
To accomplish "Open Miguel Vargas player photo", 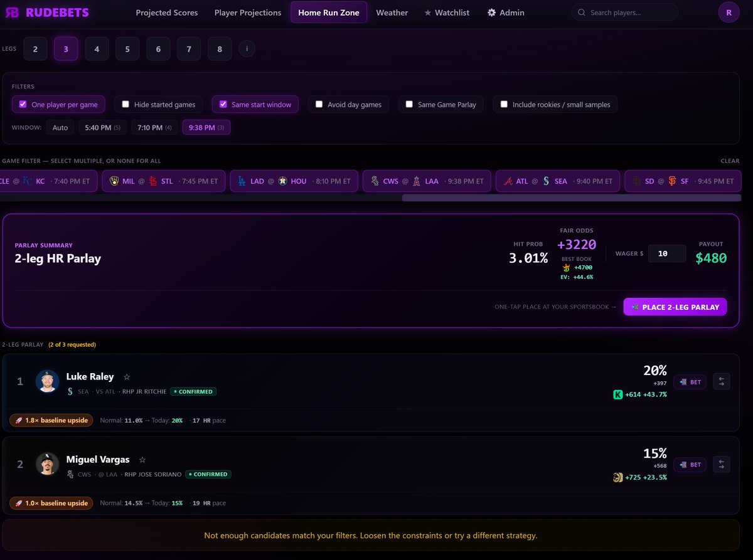I will 47,464.
